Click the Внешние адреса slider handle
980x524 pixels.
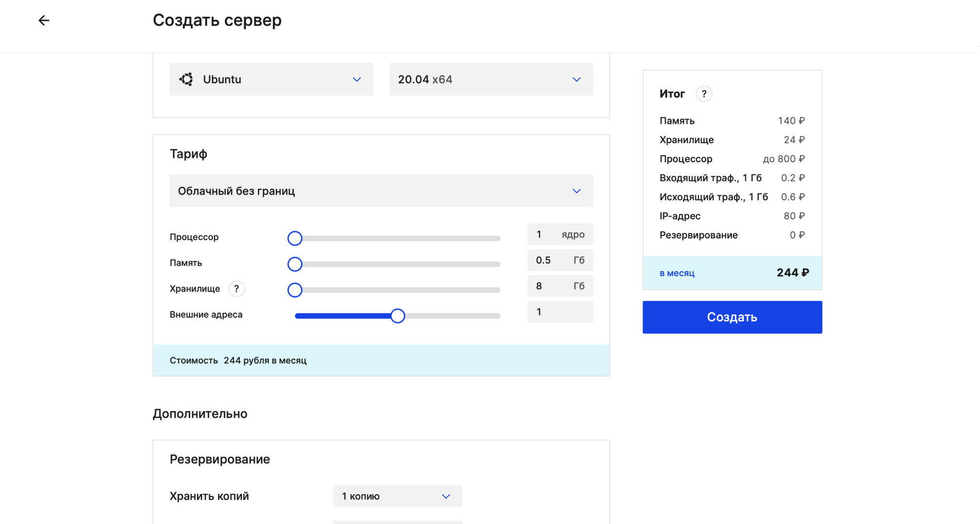coord(397,316)
